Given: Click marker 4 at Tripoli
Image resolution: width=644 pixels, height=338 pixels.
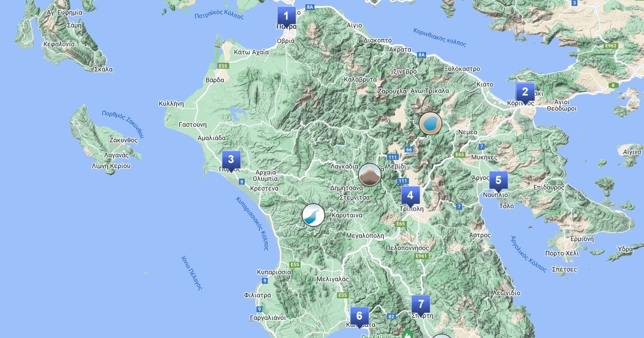Looking at the screenshot, I should pos(410,196).
